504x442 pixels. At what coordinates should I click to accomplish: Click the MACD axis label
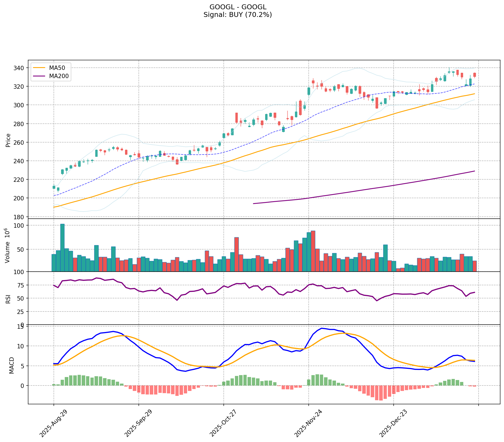tap(11, 365)
